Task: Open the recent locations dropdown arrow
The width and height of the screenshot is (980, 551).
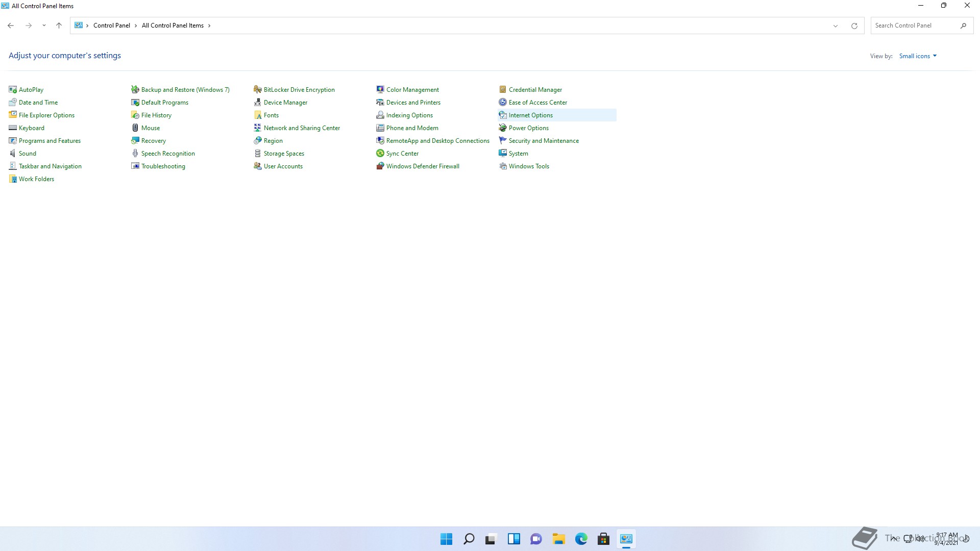Action: click(44, 25)
